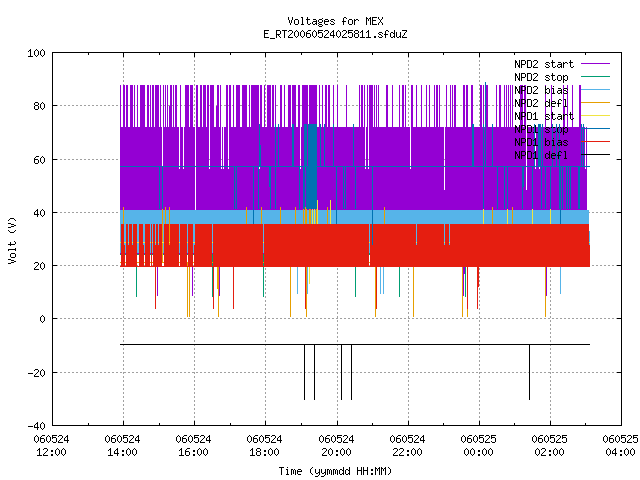640x480 pixels.
Task: Click the x-axis time label '22:00'
Action: [x=407, y=453]
